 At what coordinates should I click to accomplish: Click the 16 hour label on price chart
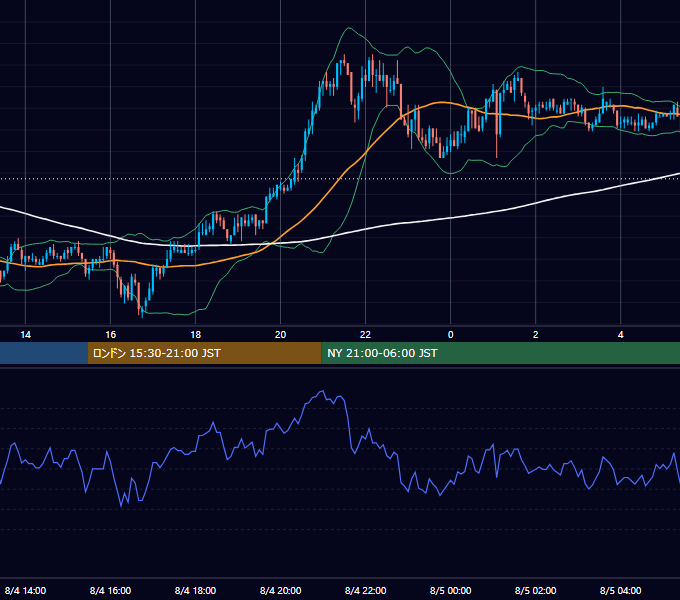coord(111,335)
